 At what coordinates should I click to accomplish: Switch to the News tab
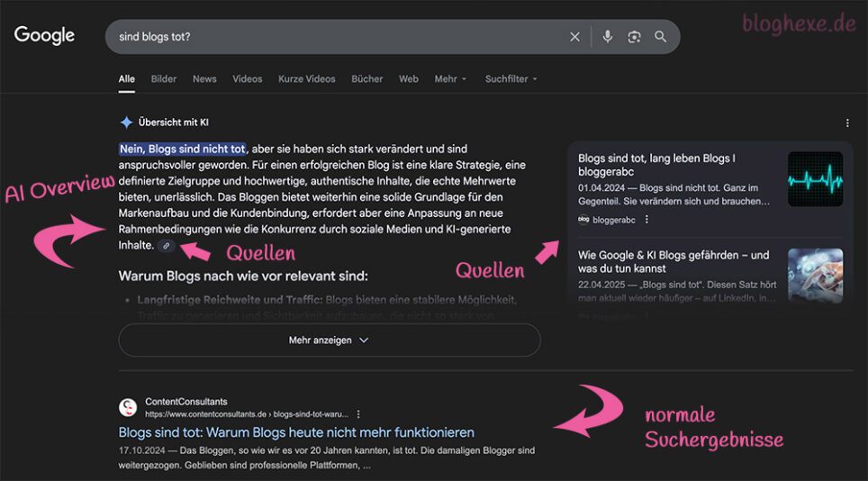click(204, 78)
